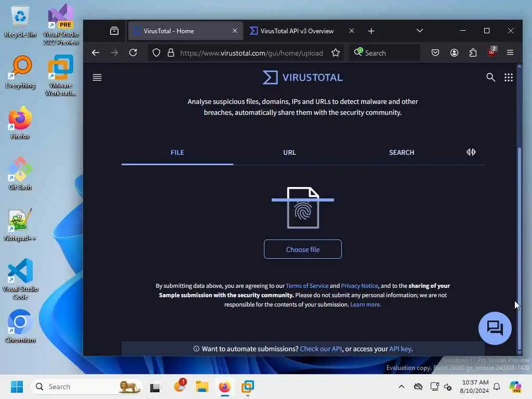The width and height of the screenshot is (532, 399).
Task: Select the FILE tab
Action: pyautogui.click(x=177, y=152)
